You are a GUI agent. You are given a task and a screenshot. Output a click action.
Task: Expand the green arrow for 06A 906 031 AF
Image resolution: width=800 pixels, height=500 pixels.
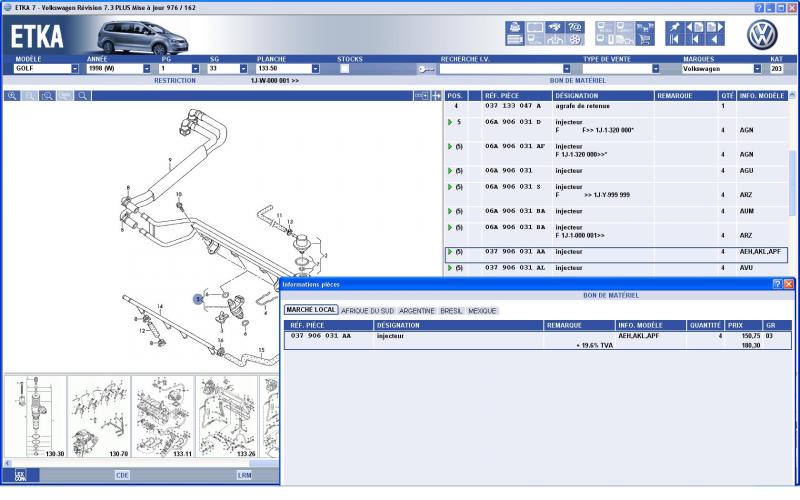[450, 146]
